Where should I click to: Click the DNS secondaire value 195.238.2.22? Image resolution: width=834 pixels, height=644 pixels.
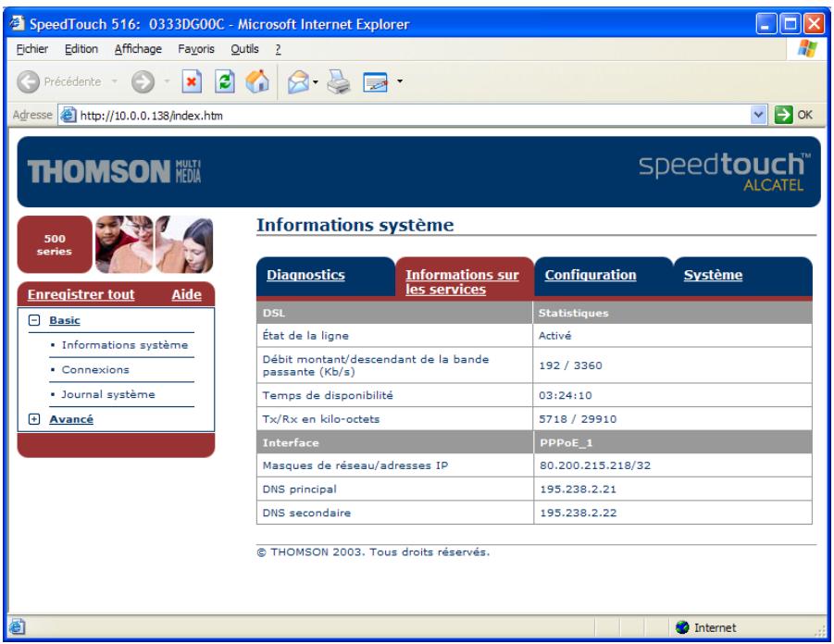(579, 513)
